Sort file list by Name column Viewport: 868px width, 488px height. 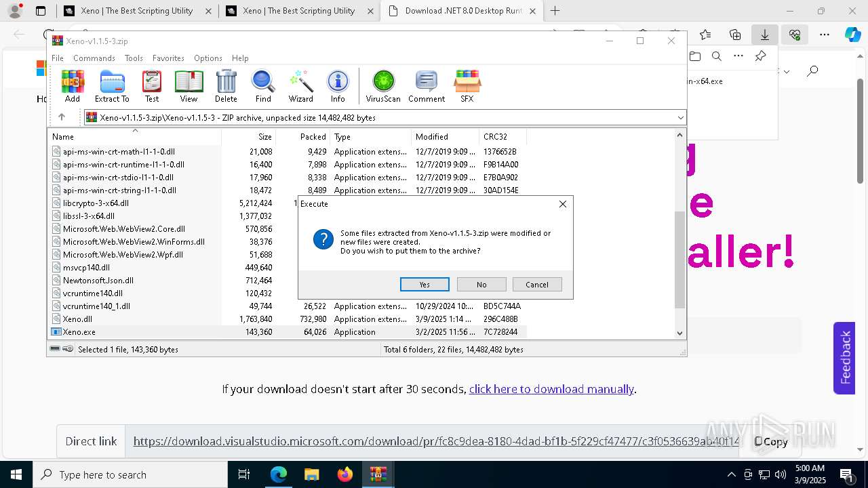pos(134,137)
